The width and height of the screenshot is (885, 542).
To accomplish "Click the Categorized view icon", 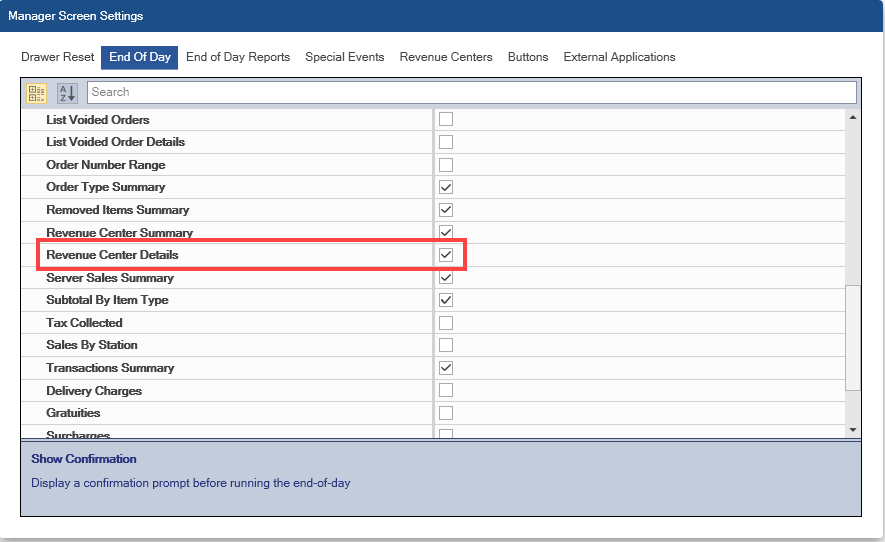I will click(36, 92).
